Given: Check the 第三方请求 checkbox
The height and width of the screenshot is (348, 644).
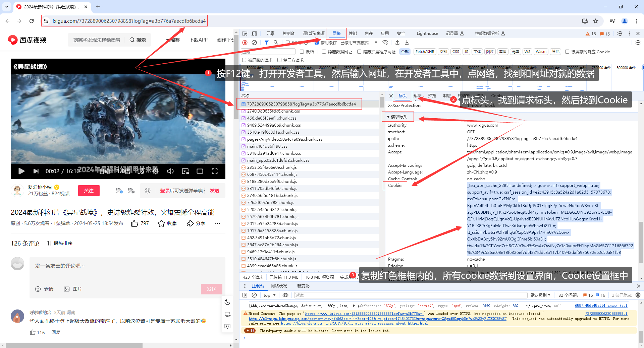Looking at the screenshot, I should pyautogui.click(x=279, y=60).
